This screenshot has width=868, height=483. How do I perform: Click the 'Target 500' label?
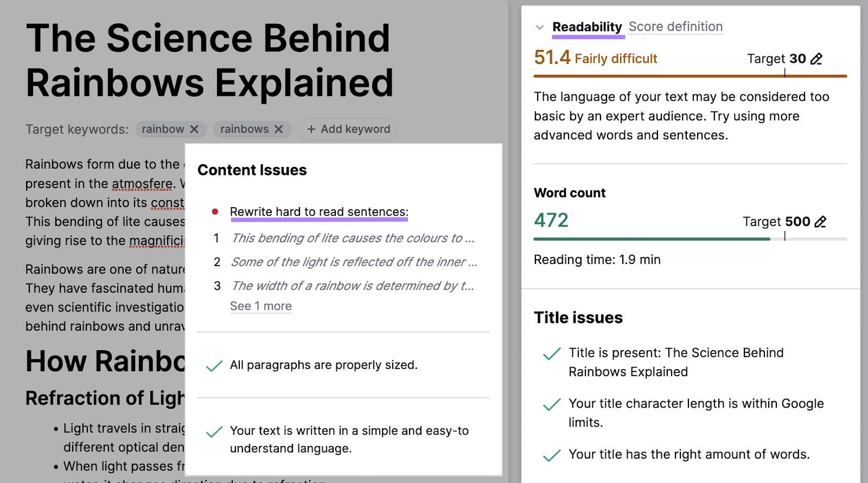776,222
